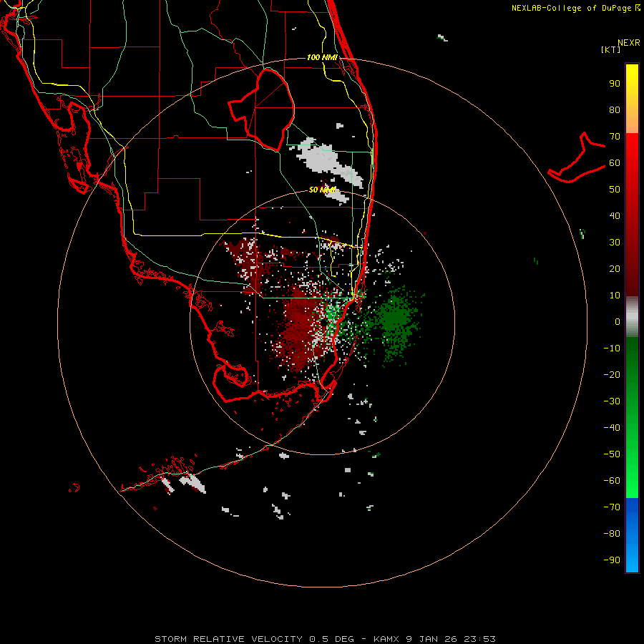This screenshot has width=644, height=644.
Task: Click the 90 value on velocity scale
Action: (x=615, y=84)
